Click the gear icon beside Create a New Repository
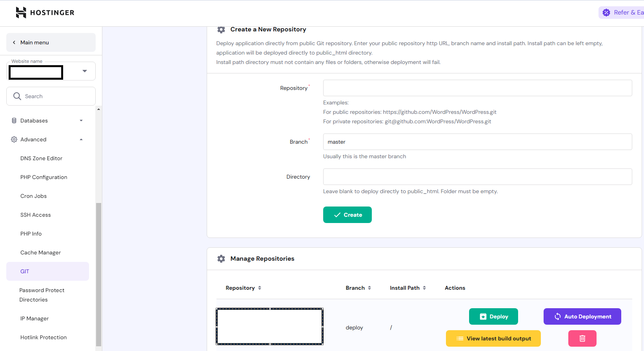The width and height of the screenshot is (644, 351). [x=221, y=29]
